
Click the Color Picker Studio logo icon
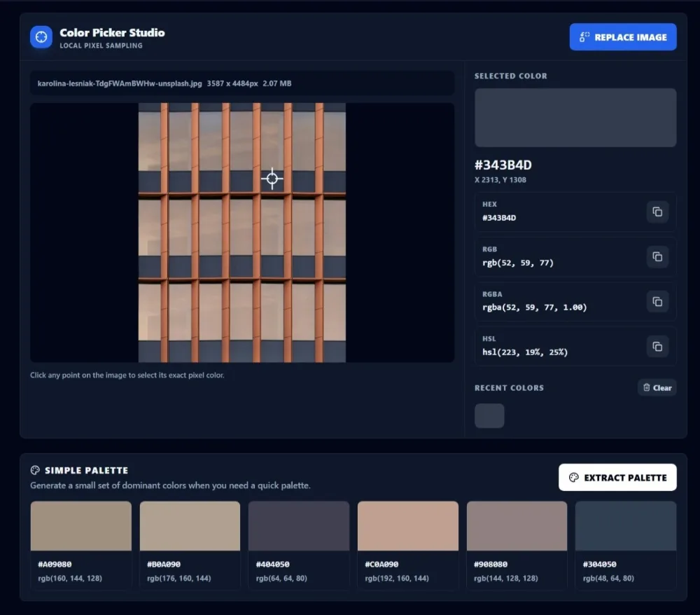[x=41, y=37]
